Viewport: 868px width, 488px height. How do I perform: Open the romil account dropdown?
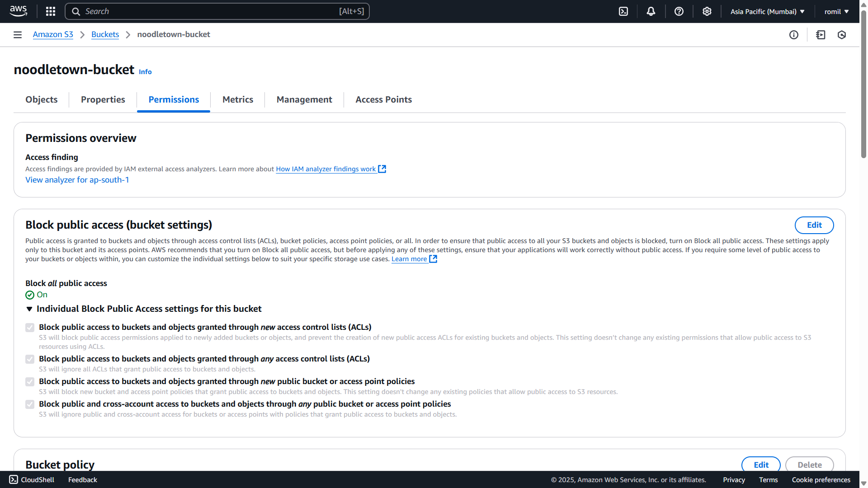pos(836,11)
